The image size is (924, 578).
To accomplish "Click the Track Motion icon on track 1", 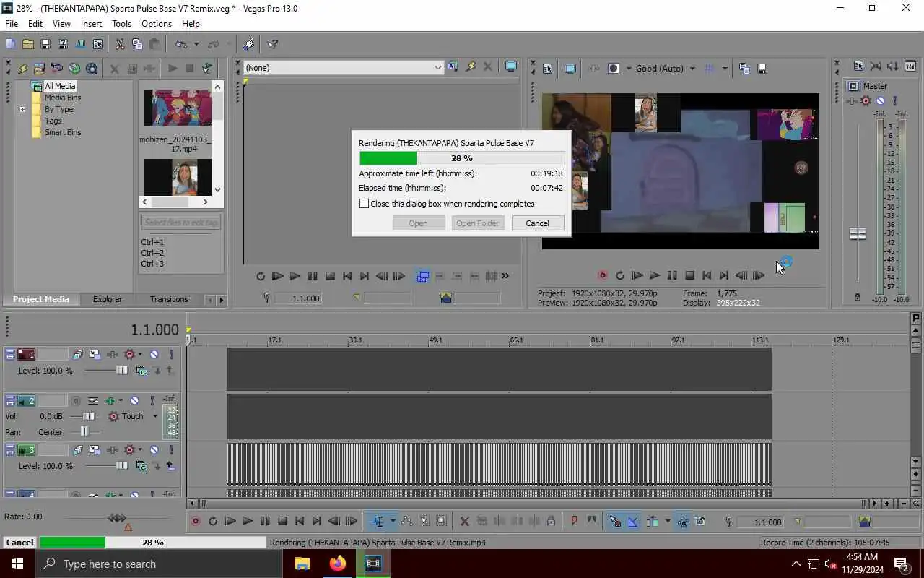I will [95, 354].
